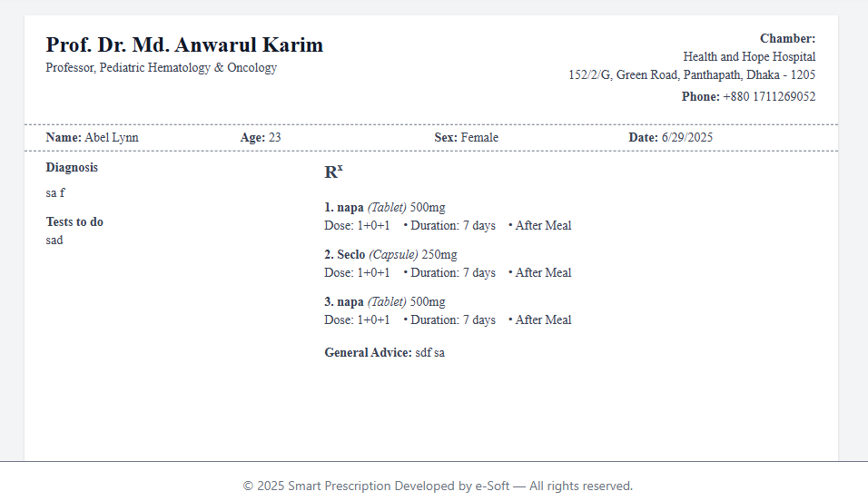The image size is (868, 501).
Task: Click the Chamber label
Action: coord(787,38)
